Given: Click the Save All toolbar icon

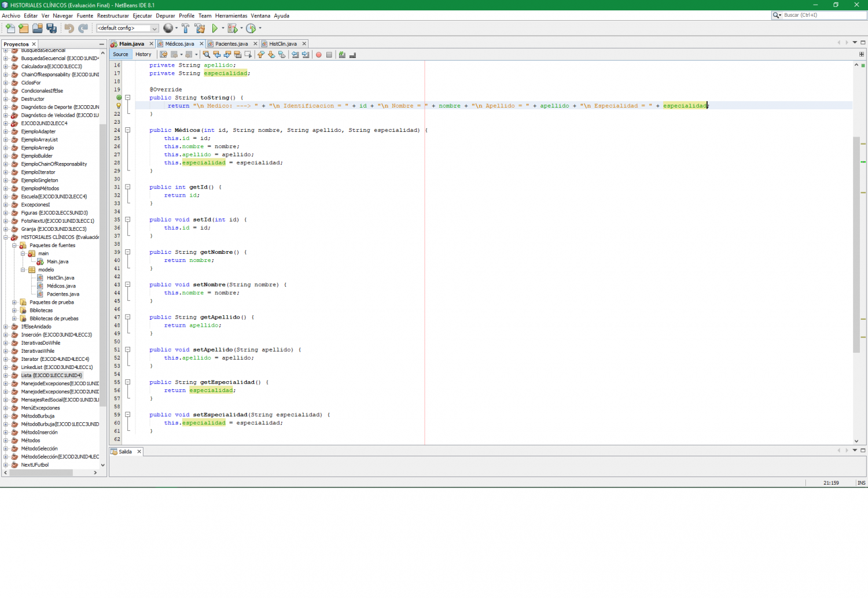Looking at the screenshot, I should (52, 28).
